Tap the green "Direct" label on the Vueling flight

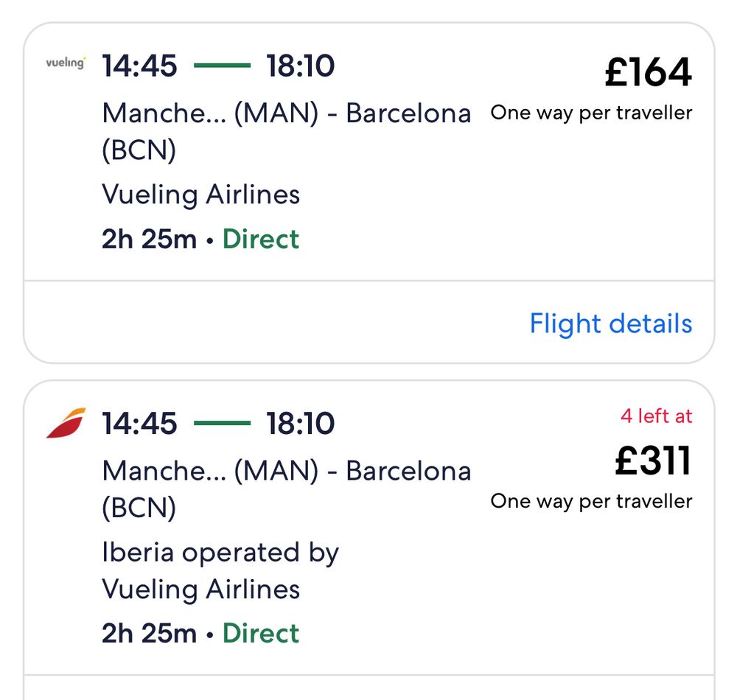261,239
